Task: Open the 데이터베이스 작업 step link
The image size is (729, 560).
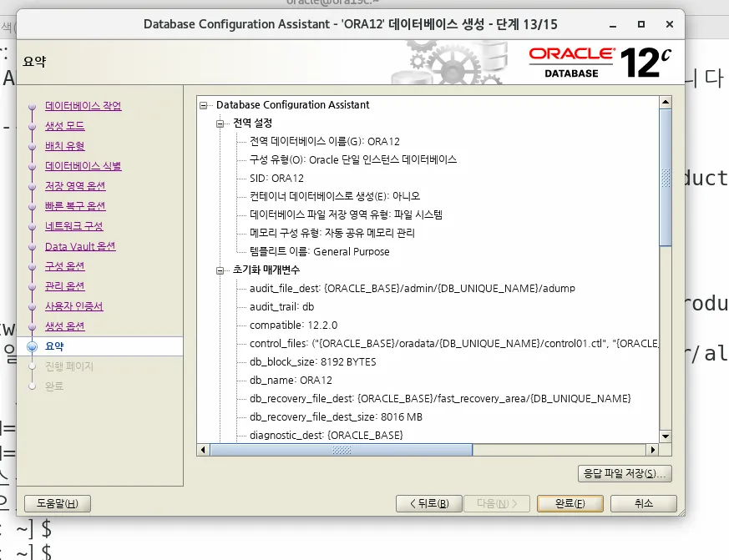Action: tap(84, 106)
